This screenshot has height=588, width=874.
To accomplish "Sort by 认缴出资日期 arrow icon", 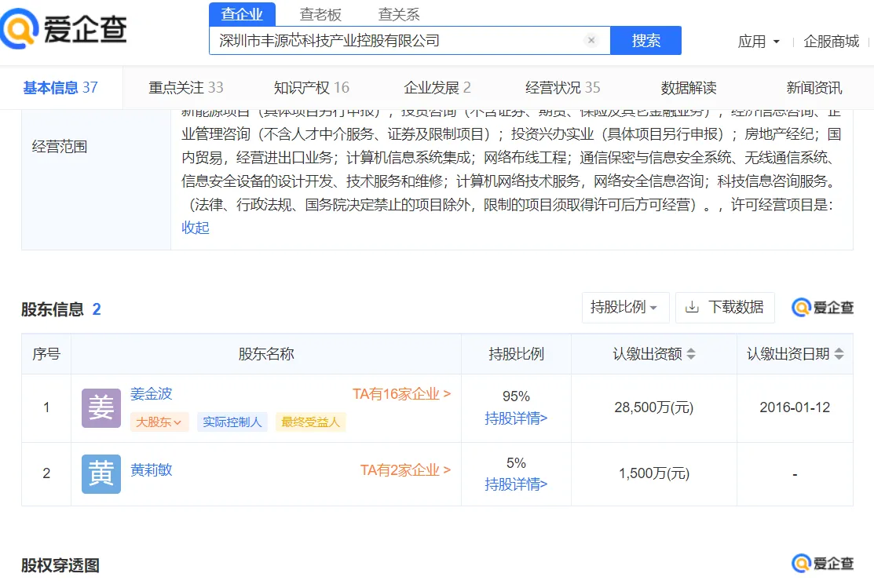I will coord(839,354).
